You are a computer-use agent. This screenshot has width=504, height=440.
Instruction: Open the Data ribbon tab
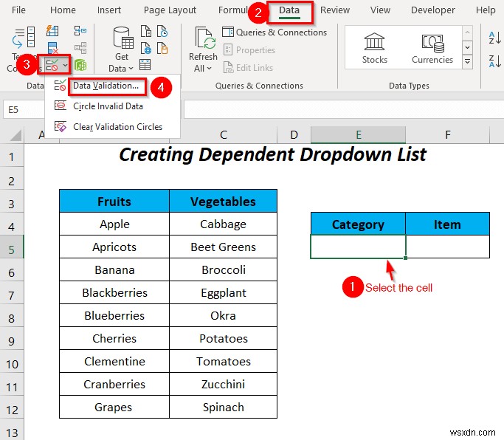coord(289,10)
